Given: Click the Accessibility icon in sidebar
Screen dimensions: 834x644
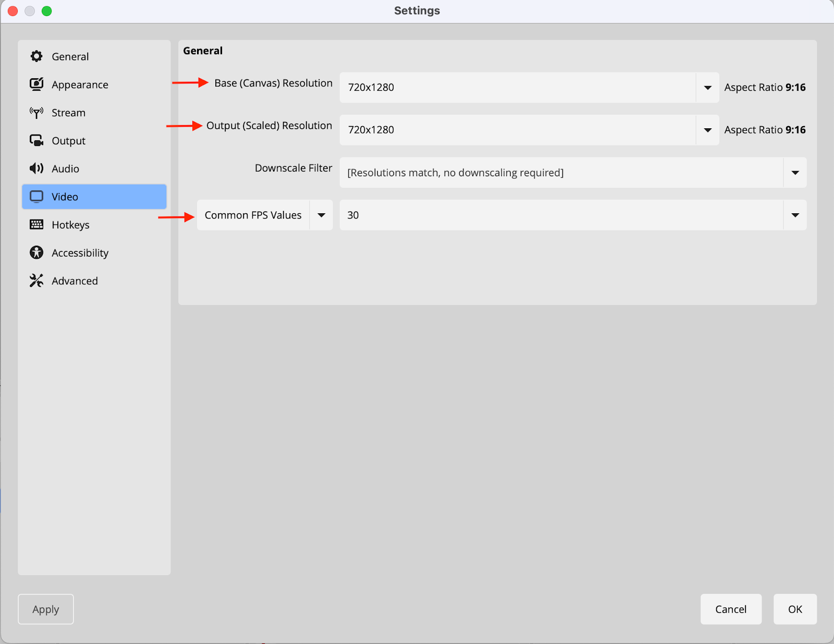Looking at the screenshot, I should point(36,253).
